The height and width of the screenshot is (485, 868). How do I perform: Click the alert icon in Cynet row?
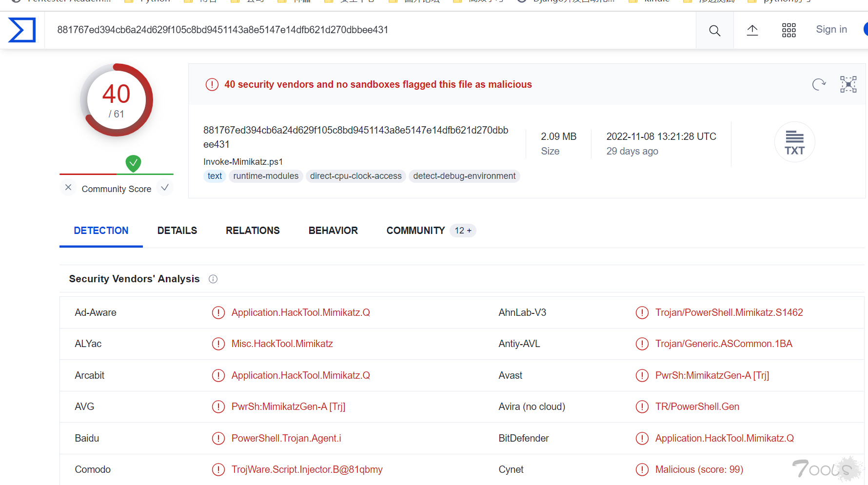click(642, 469)
